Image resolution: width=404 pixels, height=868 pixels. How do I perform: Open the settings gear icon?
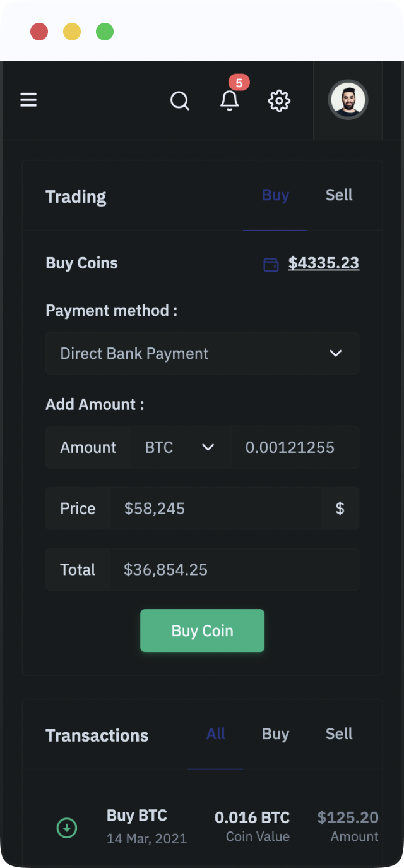point(279,100)
